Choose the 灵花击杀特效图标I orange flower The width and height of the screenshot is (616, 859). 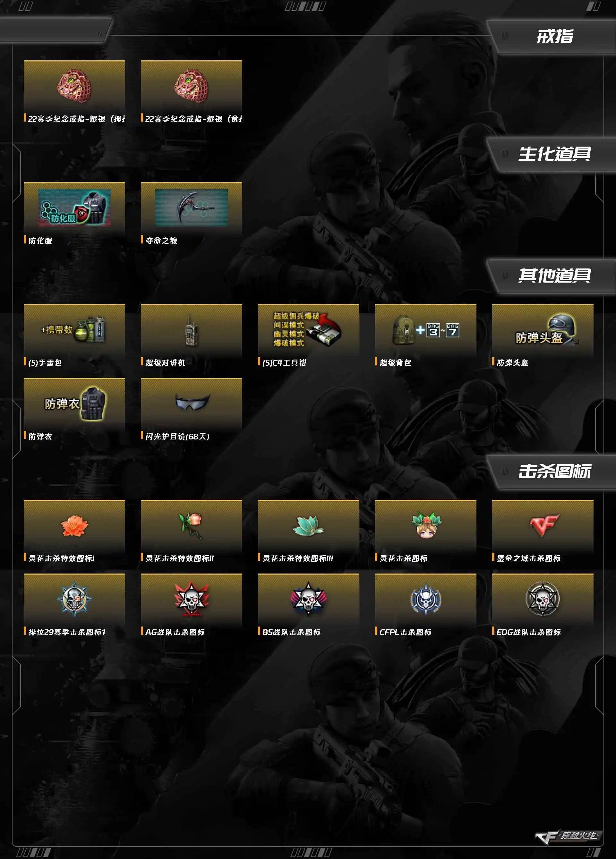(x=74, y=525)
